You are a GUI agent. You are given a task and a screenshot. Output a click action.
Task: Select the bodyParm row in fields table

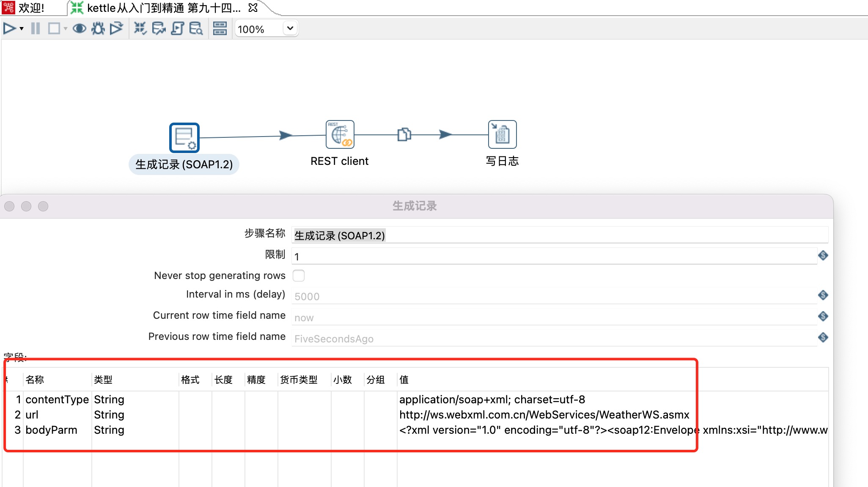coord(51,430)
